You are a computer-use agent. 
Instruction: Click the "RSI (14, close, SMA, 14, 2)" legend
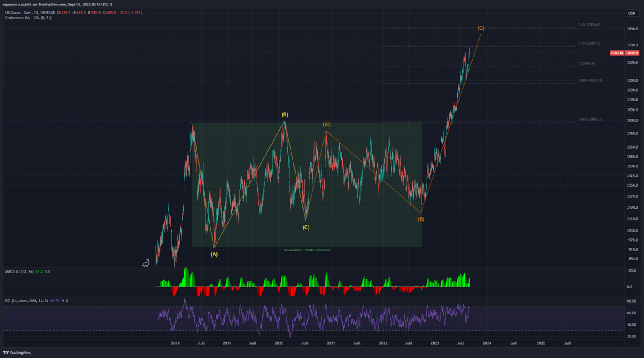click(27, 301)
